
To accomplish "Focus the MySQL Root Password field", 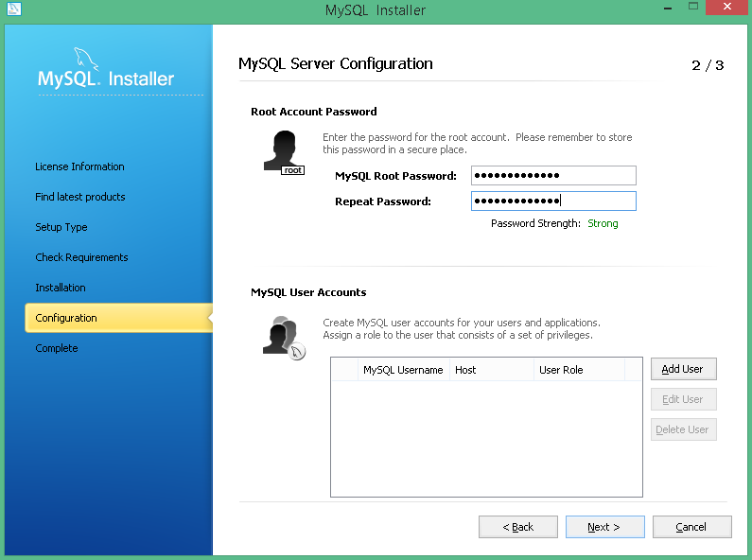I will click(553, 176).
